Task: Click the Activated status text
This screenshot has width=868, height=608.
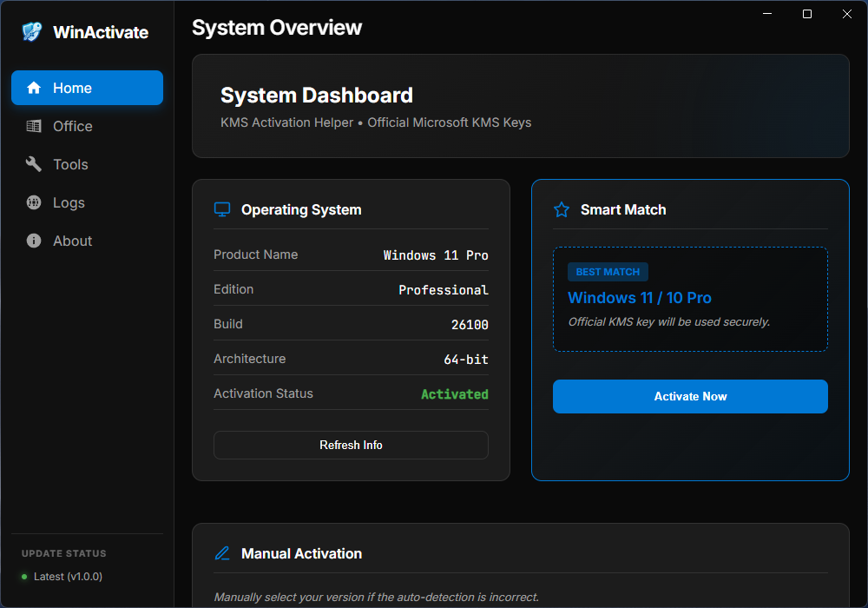Action: (454, 393)
